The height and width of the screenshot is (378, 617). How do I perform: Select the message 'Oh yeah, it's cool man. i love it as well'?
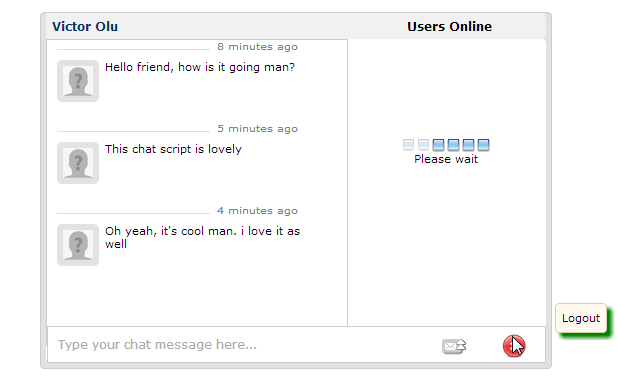click(202, 237)
